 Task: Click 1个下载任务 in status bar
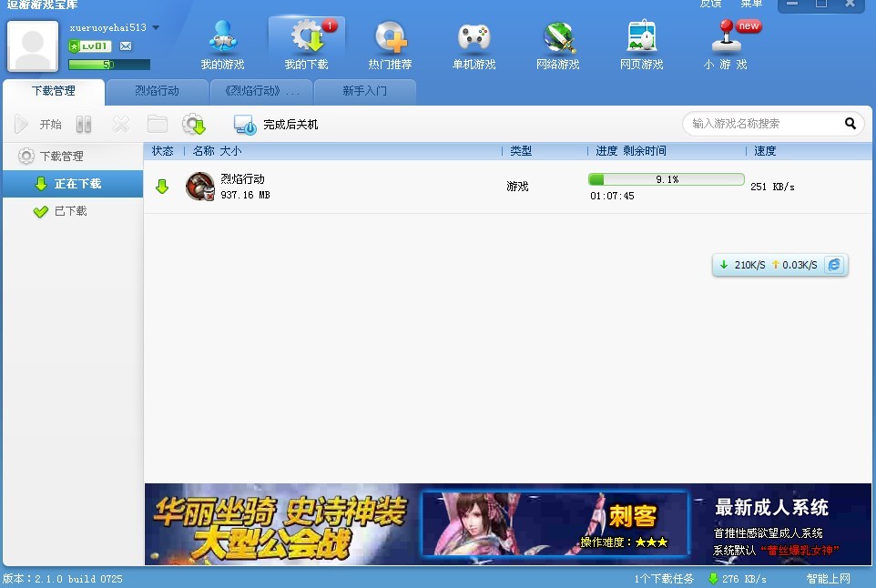click(x=663, y=579)
